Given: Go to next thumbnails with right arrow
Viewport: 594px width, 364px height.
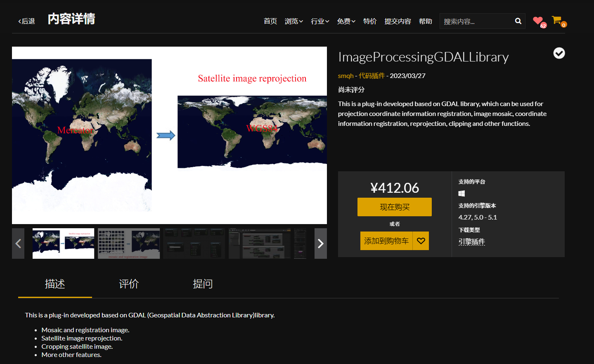Looking at the screenshot, I should (321, 243).
